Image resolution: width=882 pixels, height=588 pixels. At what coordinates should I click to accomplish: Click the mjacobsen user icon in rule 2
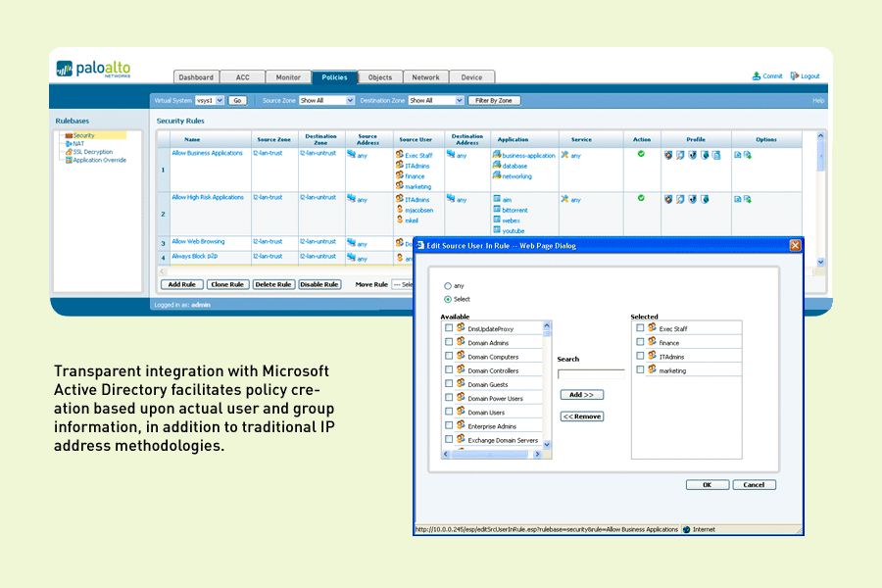pyautogui.click(x=400, y=209)
